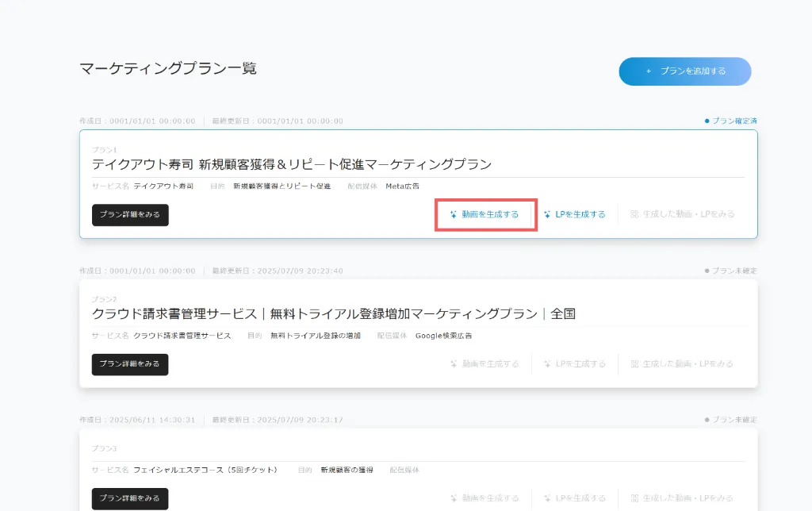Click the 動画を生成する sparkle icon for クラウド請求書管理サービス
812x511 pixels.
454,364
